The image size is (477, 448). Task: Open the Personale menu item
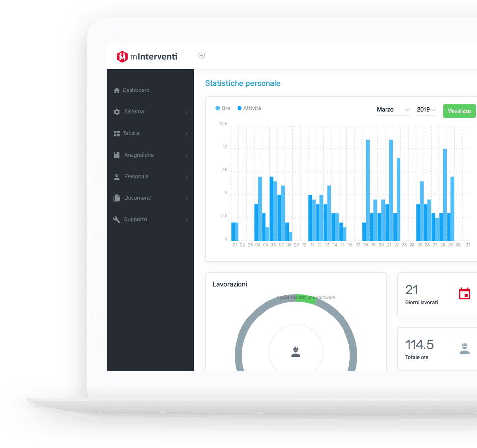coord(150,177)
